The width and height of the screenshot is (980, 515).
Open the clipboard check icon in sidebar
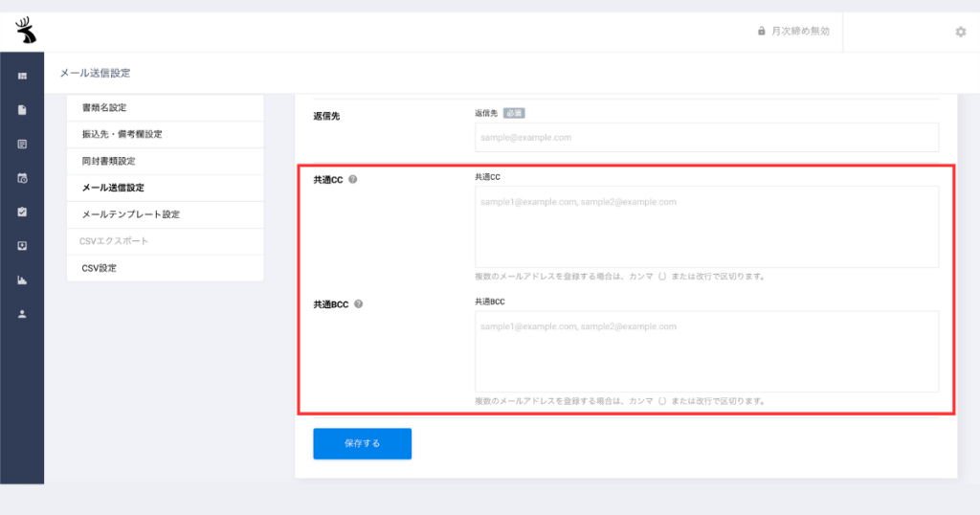(x=22, y=212)
